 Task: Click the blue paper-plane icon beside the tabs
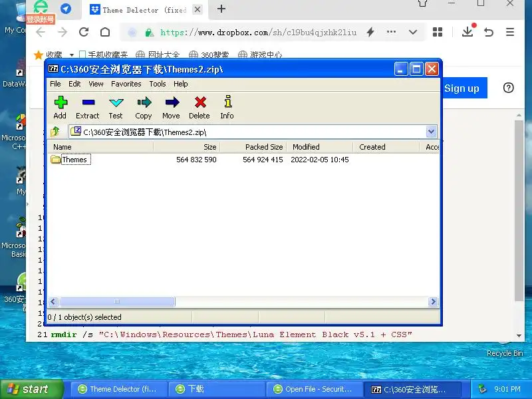(x=66, y=9)
